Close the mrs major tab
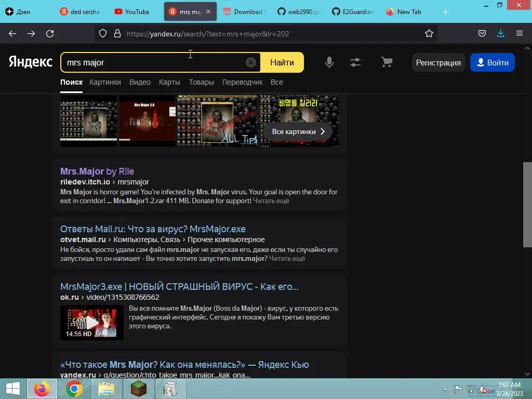 [208, 11]
